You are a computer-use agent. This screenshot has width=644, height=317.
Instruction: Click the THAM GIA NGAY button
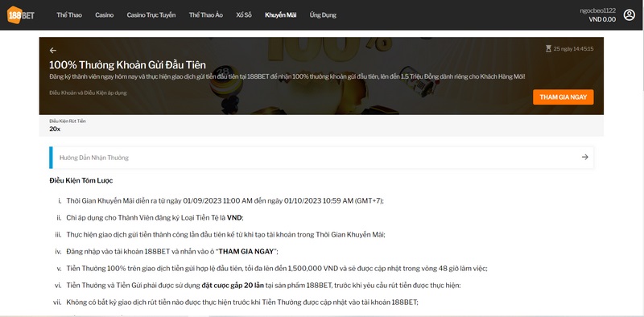point(563,97)
